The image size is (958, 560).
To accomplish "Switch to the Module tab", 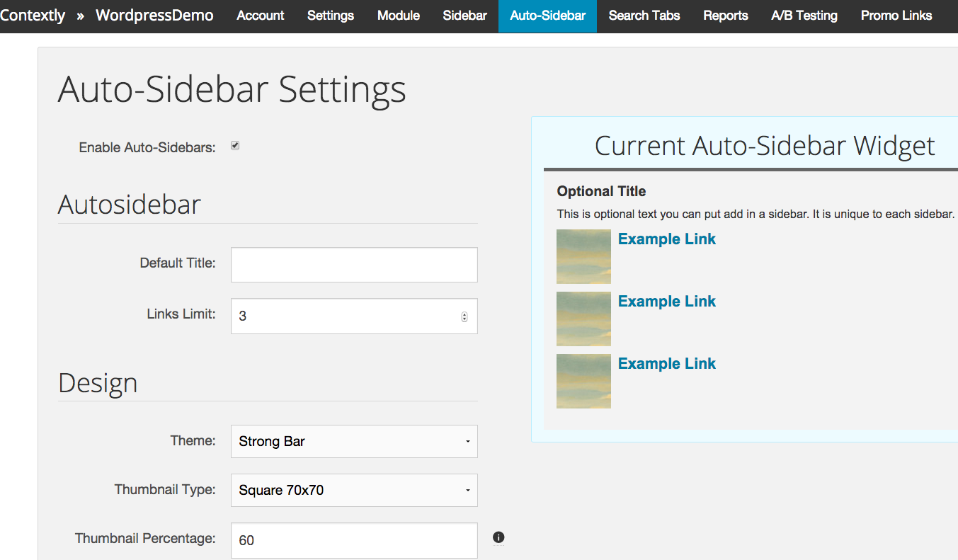I will click(x=399, y=16).
